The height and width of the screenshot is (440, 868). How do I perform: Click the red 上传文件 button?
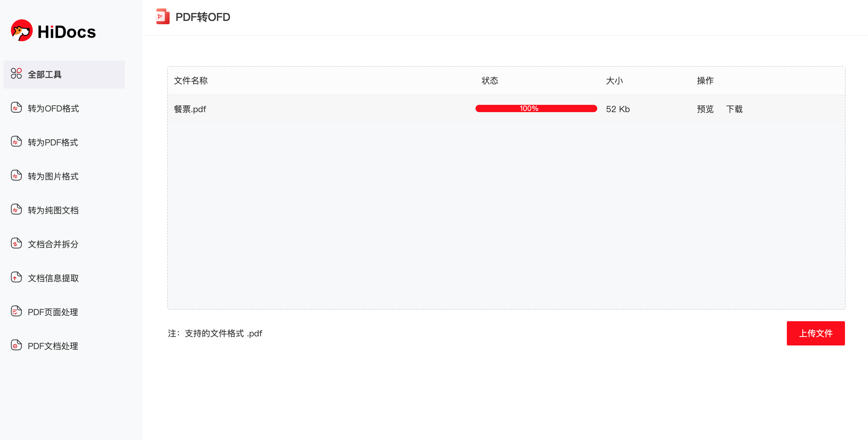pyautogui.click(x=816, y=333)
